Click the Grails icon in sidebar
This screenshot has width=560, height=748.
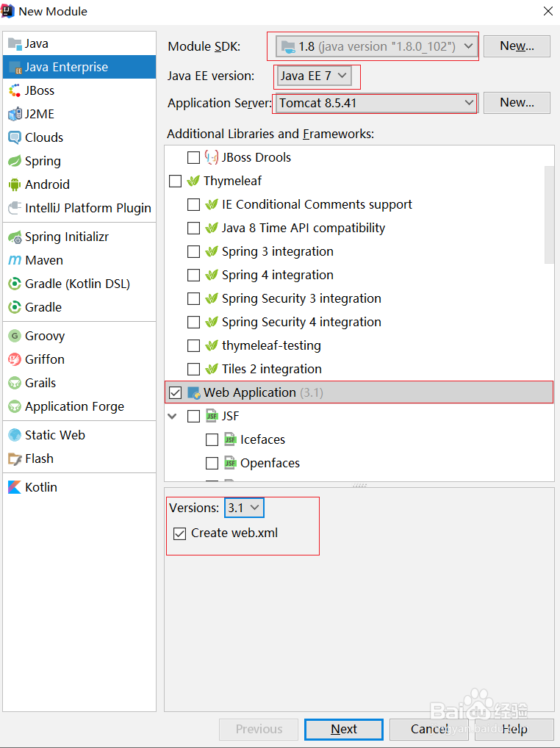click(x=14, y=383)
